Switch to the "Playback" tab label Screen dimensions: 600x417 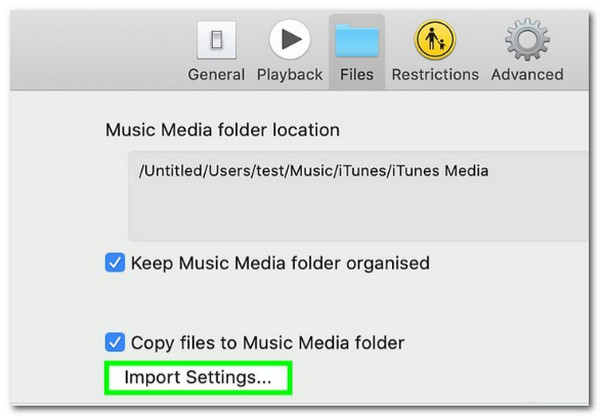pyautogui.click(x=290, y=75)
